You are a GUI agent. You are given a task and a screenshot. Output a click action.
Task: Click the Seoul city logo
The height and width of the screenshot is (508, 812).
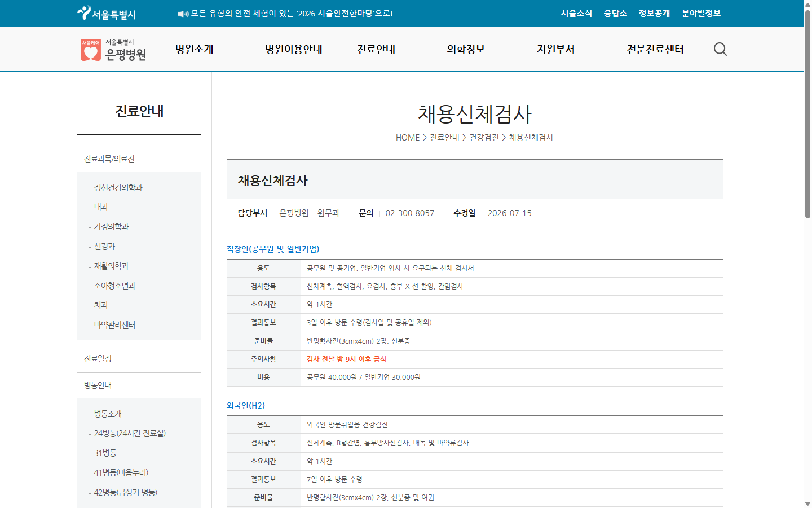(107, 13)
